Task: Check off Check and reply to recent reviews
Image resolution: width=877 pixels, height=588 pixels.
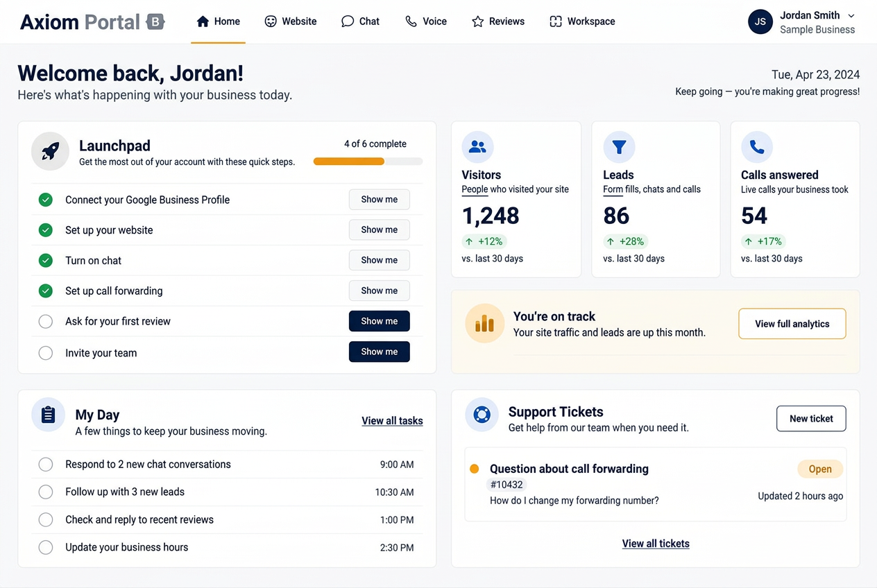Action: pyautogui.click(x=46, y=520)
